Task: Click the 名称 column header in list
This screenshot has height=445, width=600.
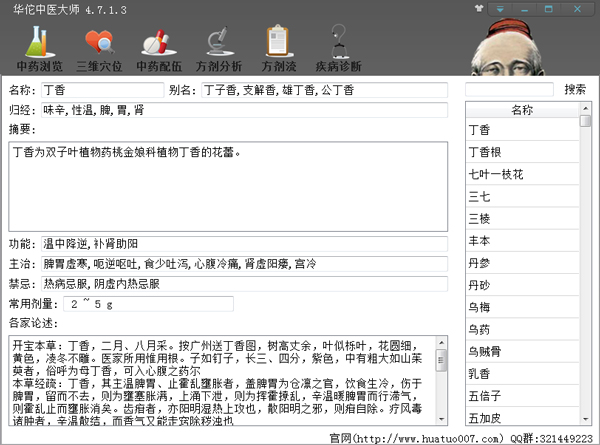Action: click(x=522, y=110)
